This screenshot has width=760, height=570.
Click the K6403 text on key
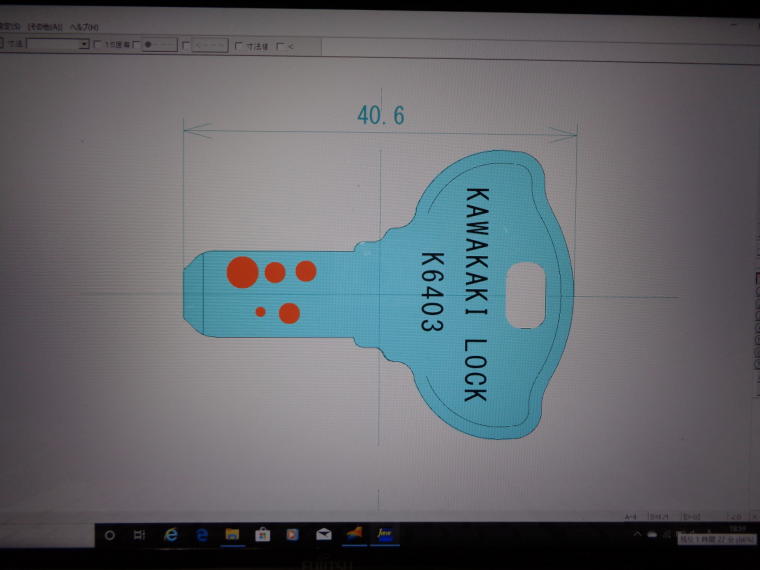tap(432, 292)
